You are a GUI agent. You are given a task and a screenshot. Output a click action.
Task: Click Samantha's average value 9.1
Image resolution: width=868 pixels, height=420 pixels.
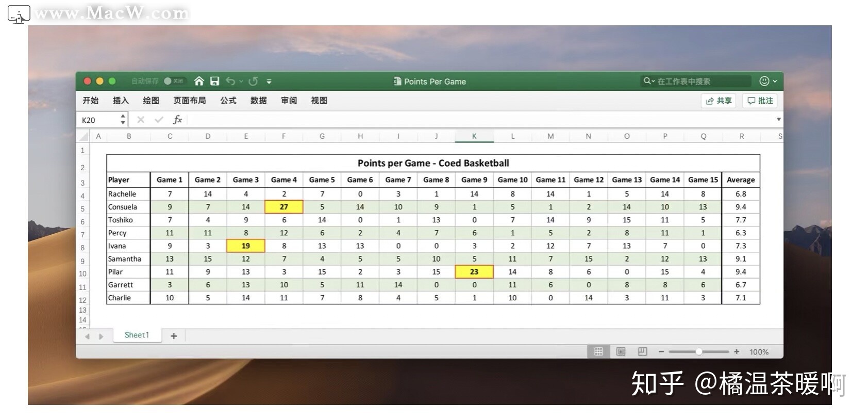741,259
